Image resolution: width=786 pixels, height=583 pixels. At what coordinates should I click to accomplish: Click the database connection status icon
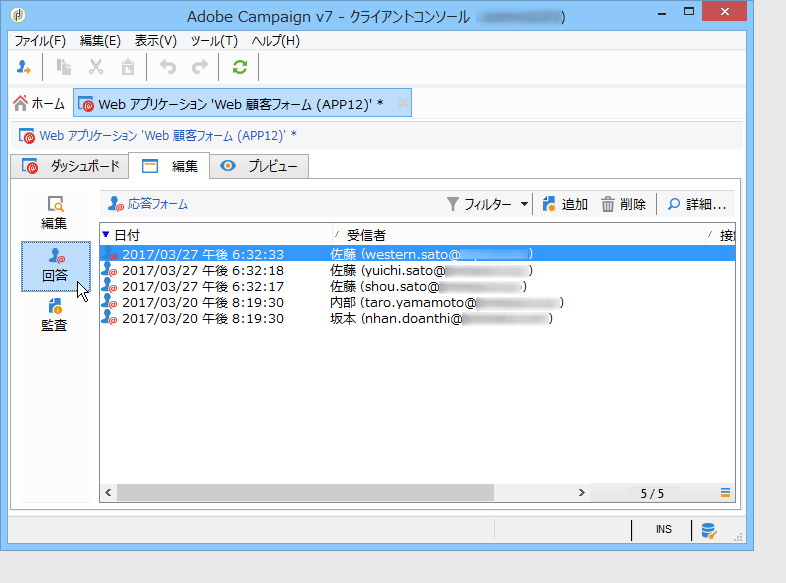coord(709,529)
